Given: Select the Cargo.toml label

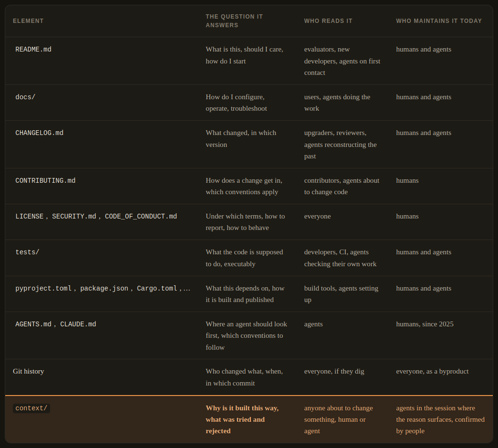Looking at the screenshot, I should (157, 289).
